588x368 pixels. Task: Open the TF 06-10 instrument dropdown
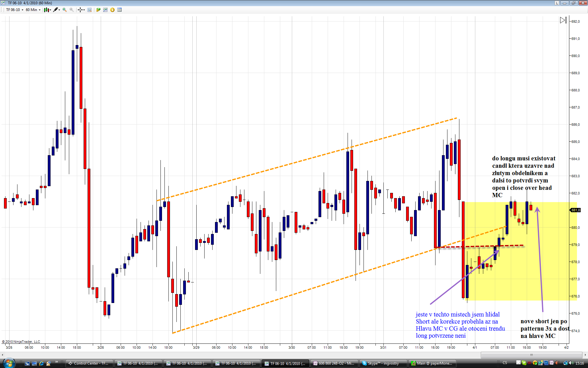(x=14, y=10)
